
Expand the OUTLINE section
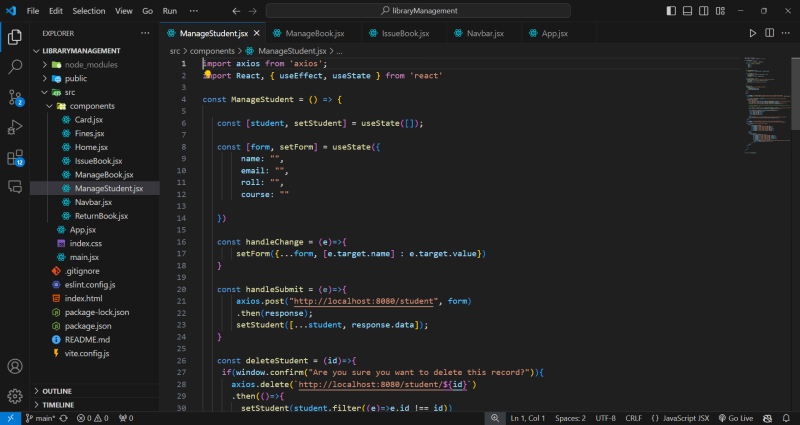point(58,391)
